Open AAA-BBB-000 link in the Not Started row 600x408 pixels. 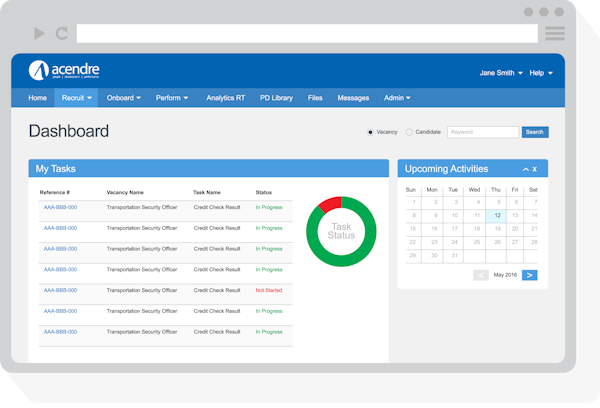(x=60, y=290)
